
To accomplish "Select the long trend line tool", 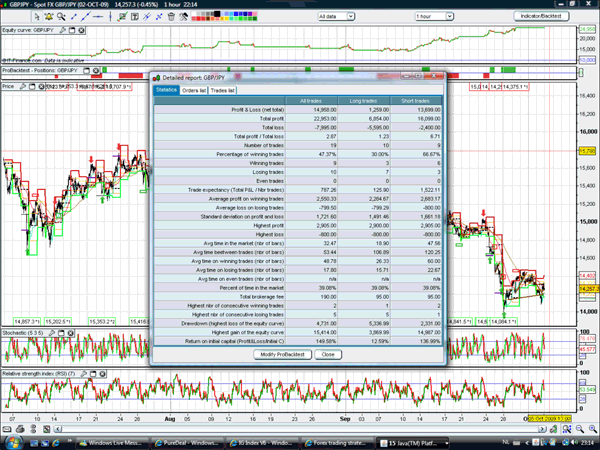I will (86, 16).
